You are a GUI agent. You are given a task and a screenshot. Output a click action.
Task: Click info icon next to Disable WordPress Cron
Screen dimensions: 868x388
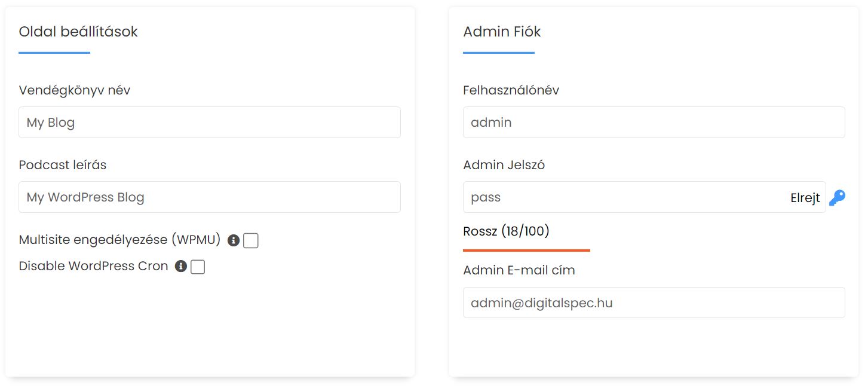[181, 267]
